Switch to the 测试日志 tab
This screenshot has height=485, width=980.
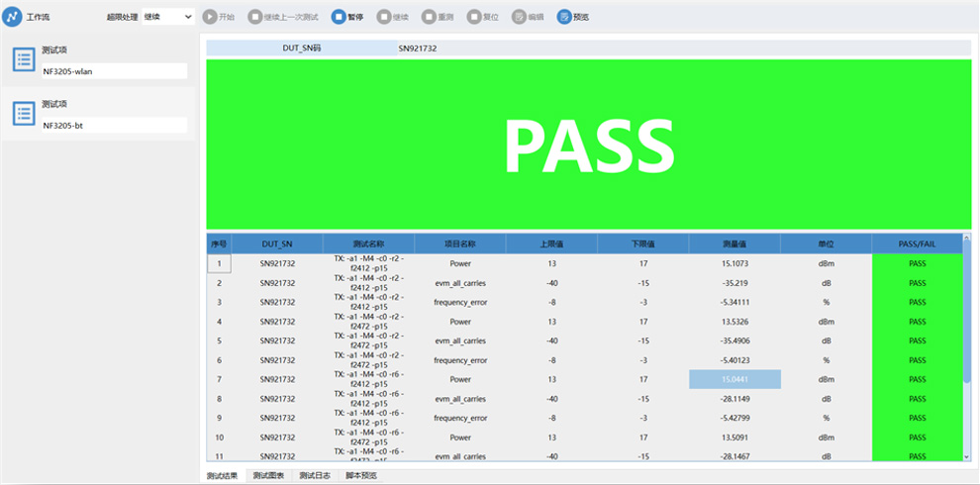point(315,476)
